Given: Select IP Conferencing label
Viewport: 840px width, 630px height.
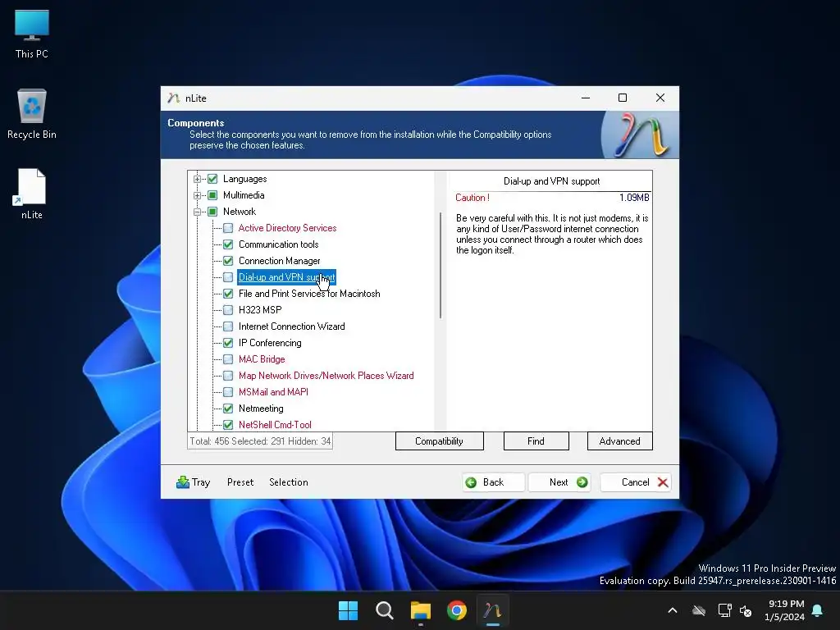Looking at the screenshot, I should point(270,343).
